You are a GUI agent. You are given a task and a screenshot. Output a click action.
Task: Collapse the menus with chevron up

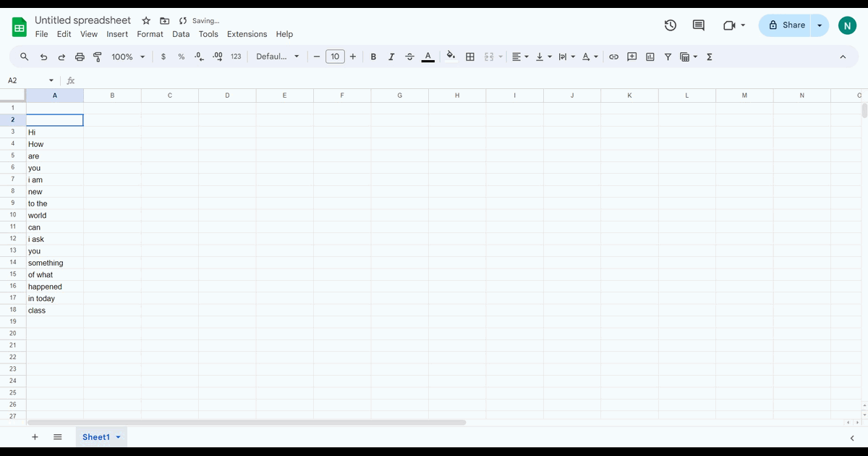pyautogui.click(x=843, y=56)
